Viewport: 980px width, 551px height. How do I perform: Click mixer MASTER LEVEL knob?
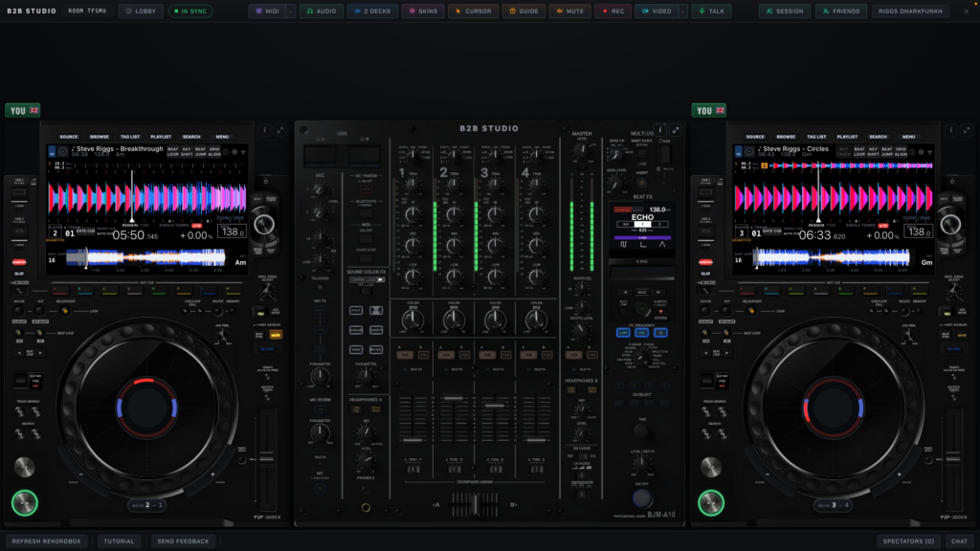[581, 149]
